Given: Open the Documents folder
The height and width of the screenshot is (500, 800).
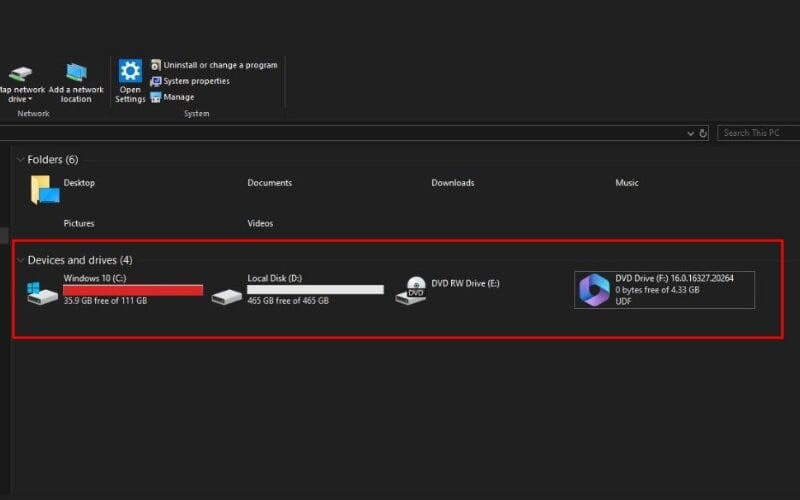Looking at the screenshot, I should coord(269,183).
